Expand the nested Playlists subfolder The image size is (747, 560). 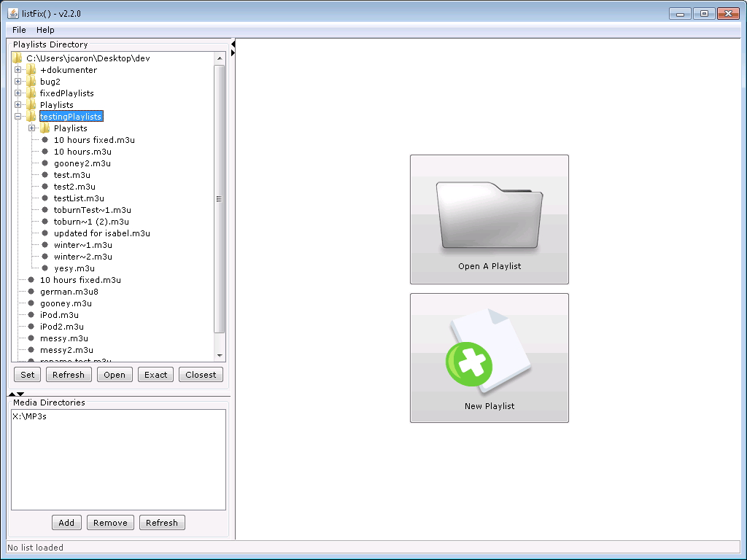(32, 128)
